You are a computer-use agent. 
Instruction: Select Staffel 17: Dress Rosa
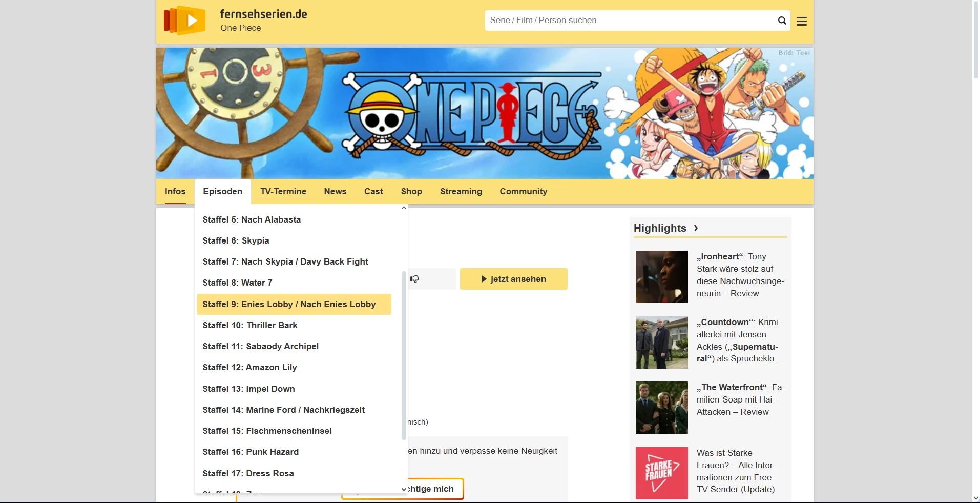[x=294, y=473]
